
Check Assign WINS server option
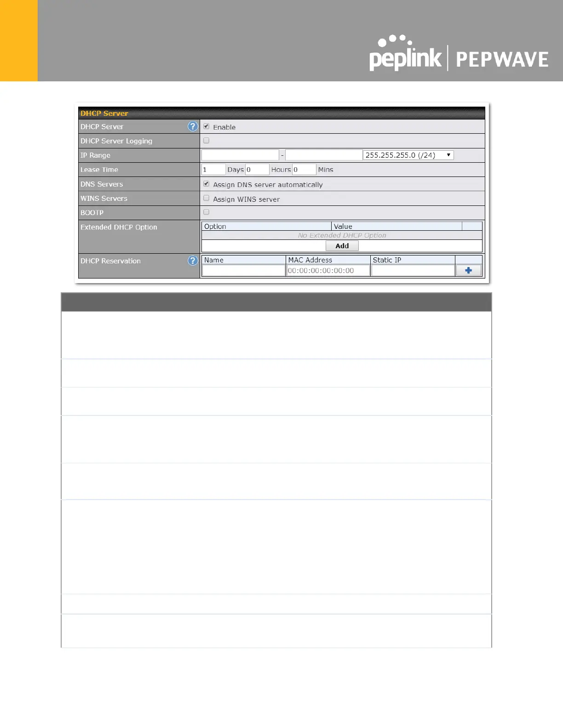pos(207,198)
